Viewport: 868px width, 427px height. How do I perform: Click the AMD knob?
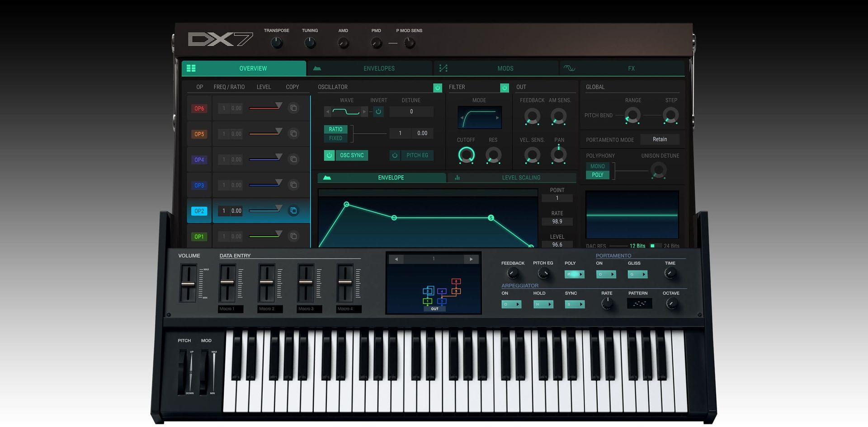(344, 43)
